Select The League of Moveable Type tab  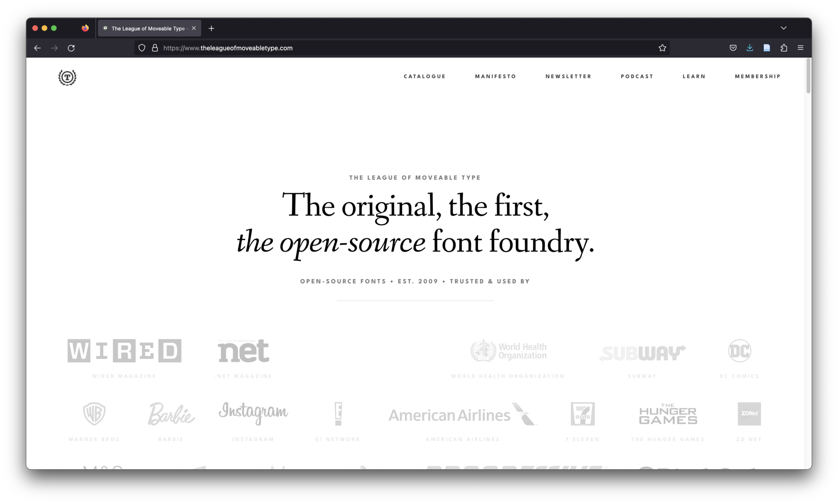149,28
